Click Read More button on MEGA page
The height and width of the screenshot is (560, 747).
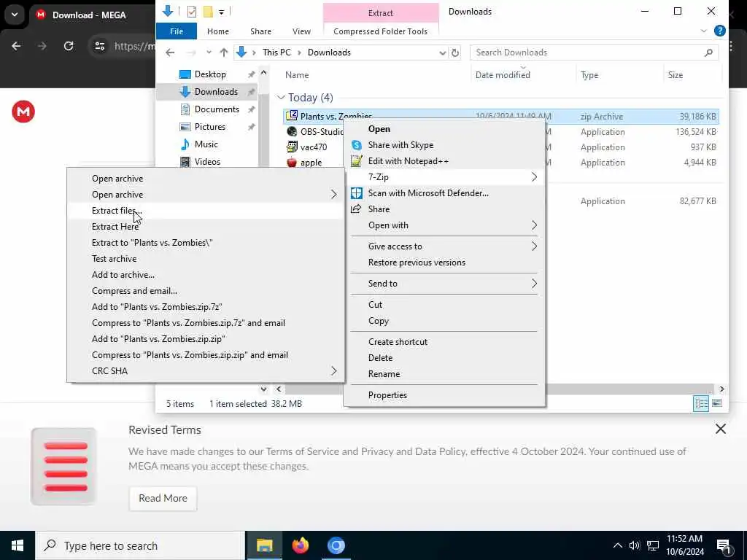pyautogui.click(x=163, y=498)
